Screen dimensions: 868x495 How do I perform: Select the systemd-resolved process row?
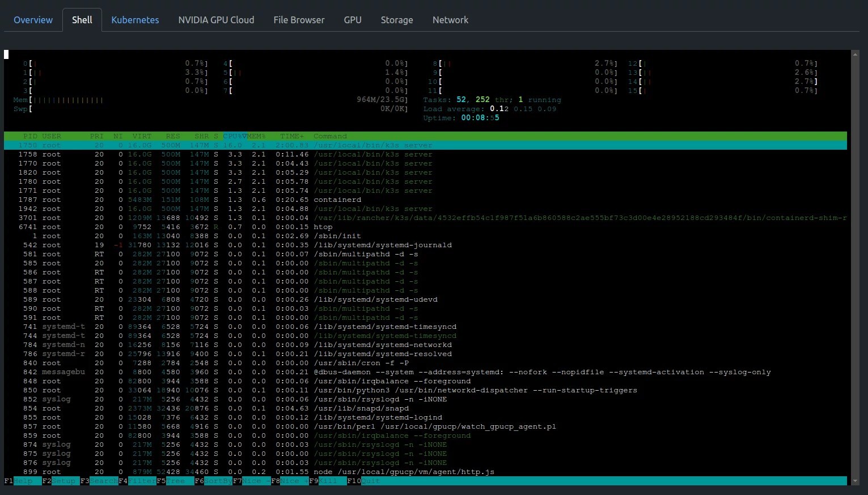click(425, 354)
